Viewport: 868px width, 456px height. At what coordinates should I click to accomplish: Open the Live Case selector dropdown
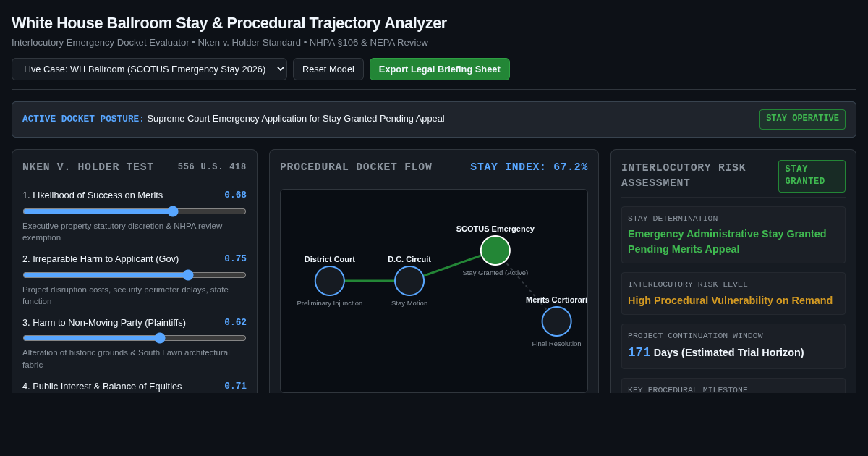[149, 69]
